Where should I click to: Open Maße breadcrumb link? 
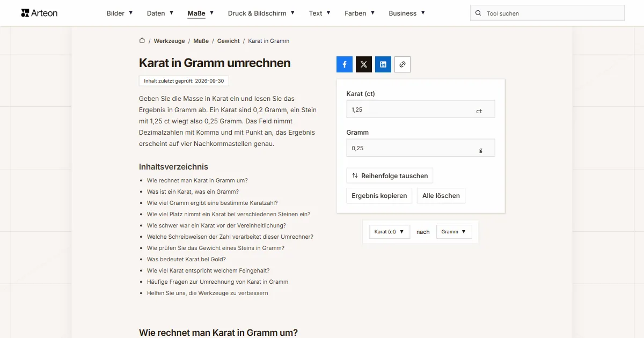(x=201, y=41)
